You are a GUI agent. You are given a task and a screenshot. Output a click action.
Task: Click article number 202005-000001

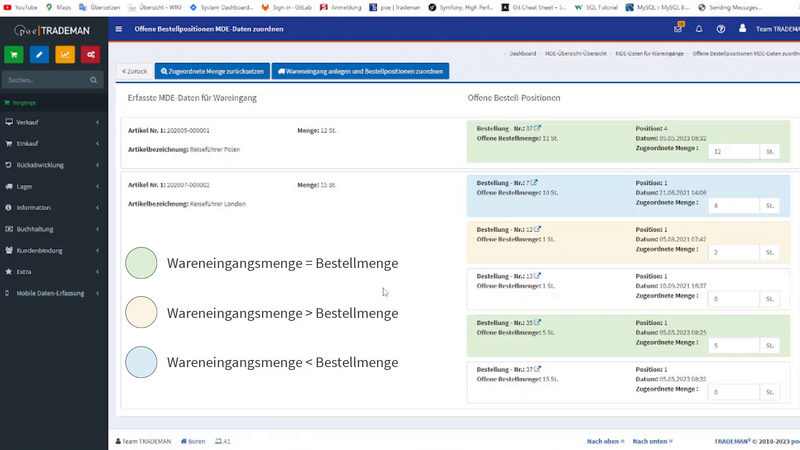pyautogui.click(x=188, y=131)
